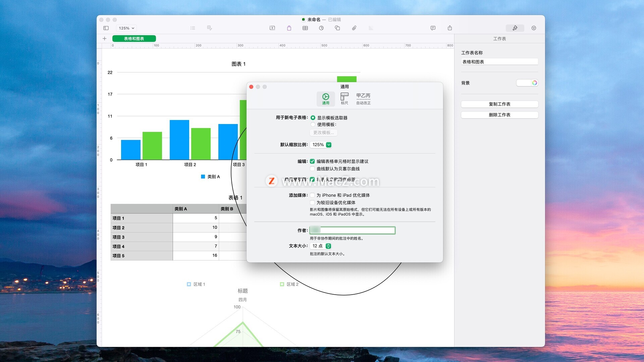Switch to the 自动改正 preferences tab
The width and height of the screenshot is (644, 362).
click(363, 99)
